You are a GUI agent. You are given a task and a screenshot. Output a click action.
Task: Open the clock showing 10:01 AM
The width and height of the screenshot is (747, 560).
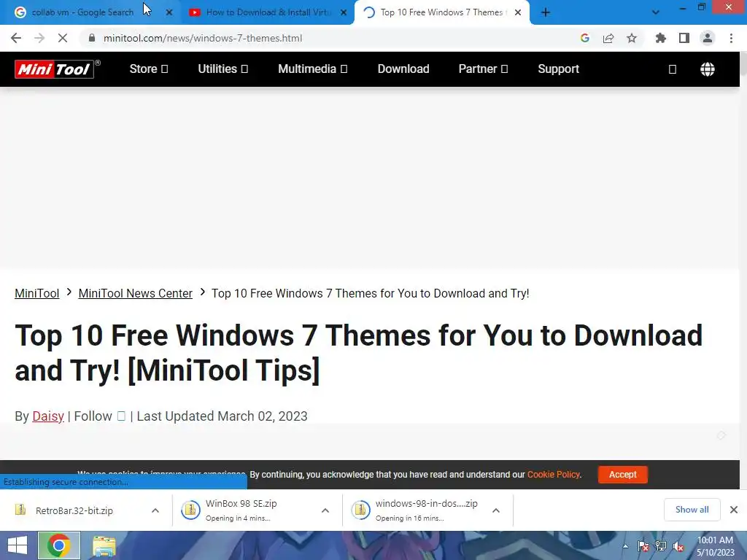715,546
